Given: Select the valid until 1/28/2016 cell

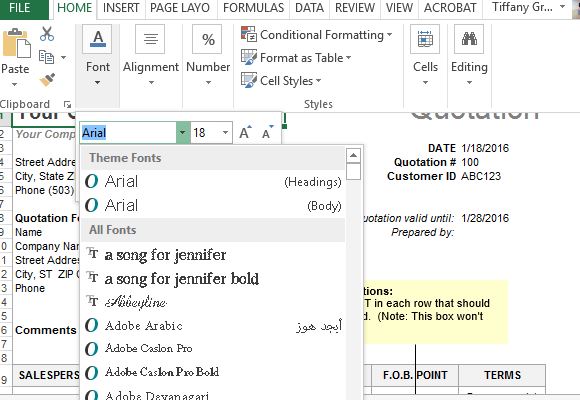Looking at the screenshot, I should click(x=485, y=218).
